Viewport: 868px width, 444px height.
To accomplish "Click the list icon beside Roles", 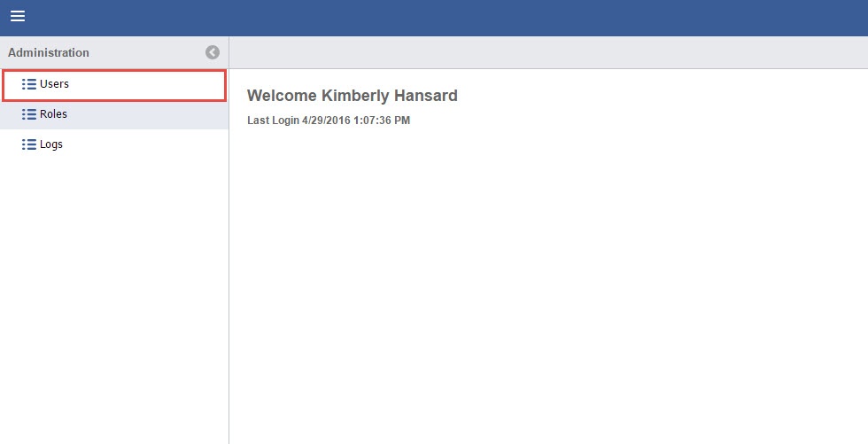I will pyautogui.click(x=28, y=114).
